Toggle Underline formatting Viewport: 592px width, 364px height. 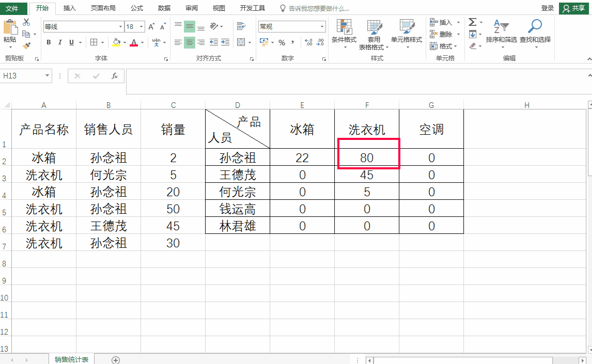click(x=71, y=43)
